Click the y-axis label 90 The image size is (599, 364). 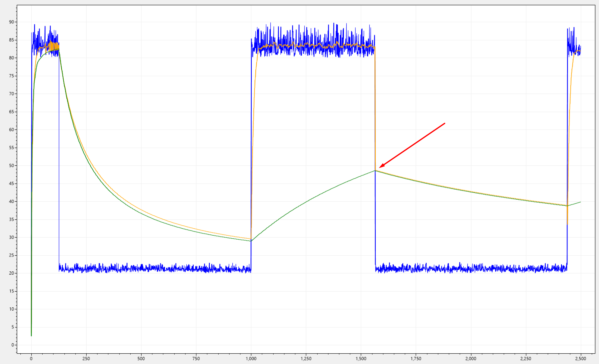tap(12, 22)
